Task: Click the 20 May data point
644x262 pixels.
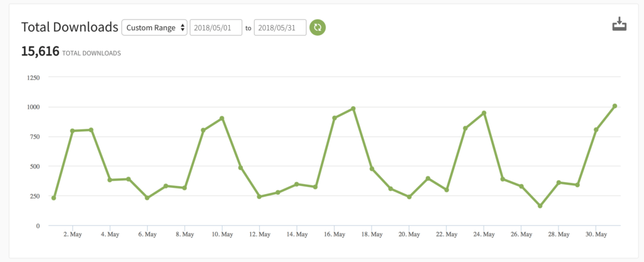Action: click(x=409, y=197)
